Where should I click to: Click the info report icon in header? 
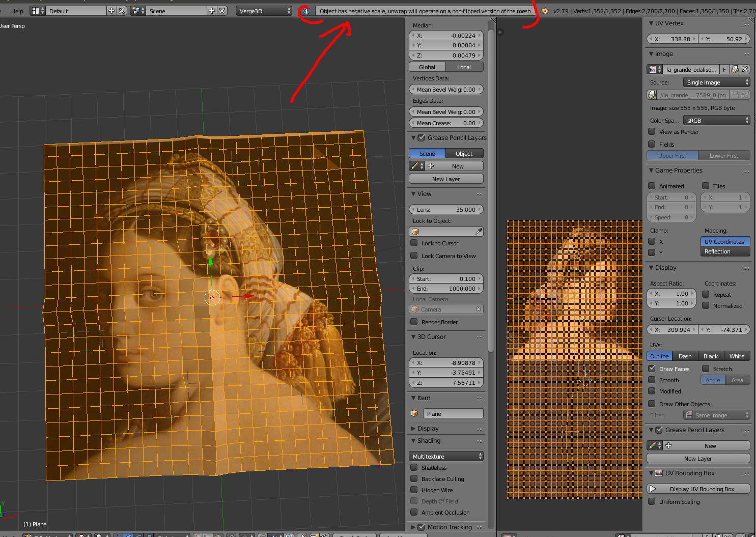coord(306,11)
